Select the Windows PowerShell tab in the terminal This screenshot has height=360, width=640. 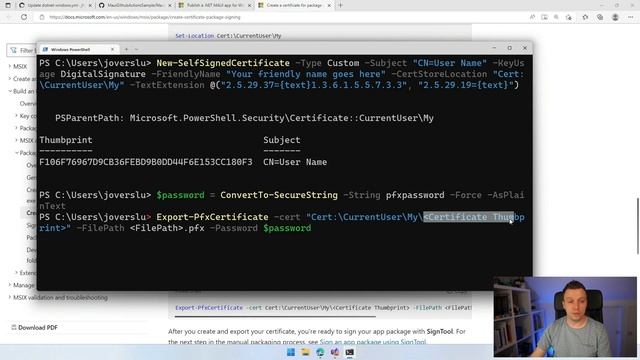tap(78, 49)
